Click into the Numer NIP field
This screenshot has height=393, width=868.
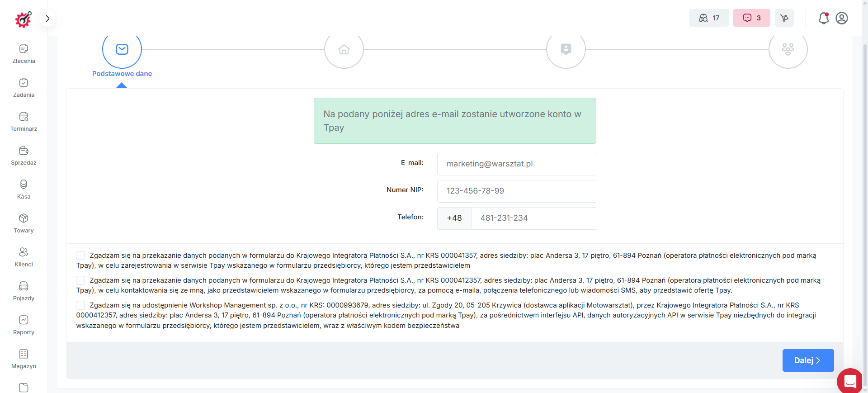click(x=516, y=191)
